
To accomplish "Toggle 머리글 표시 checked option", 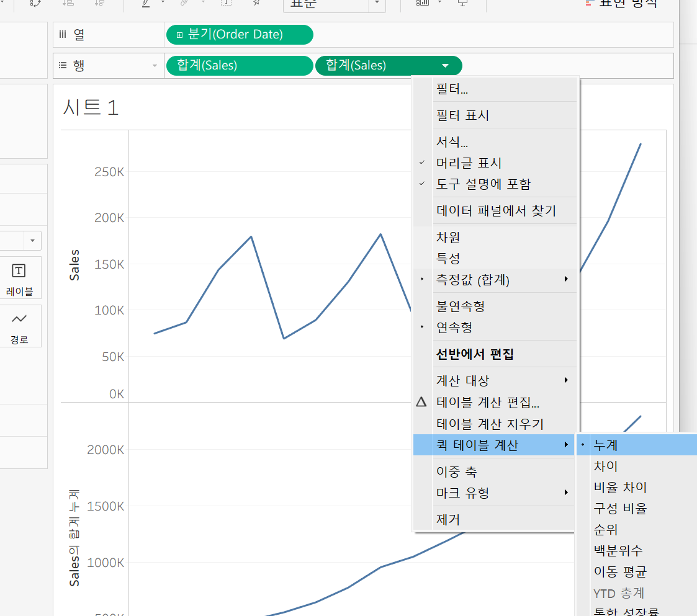I will click(495, 163).
